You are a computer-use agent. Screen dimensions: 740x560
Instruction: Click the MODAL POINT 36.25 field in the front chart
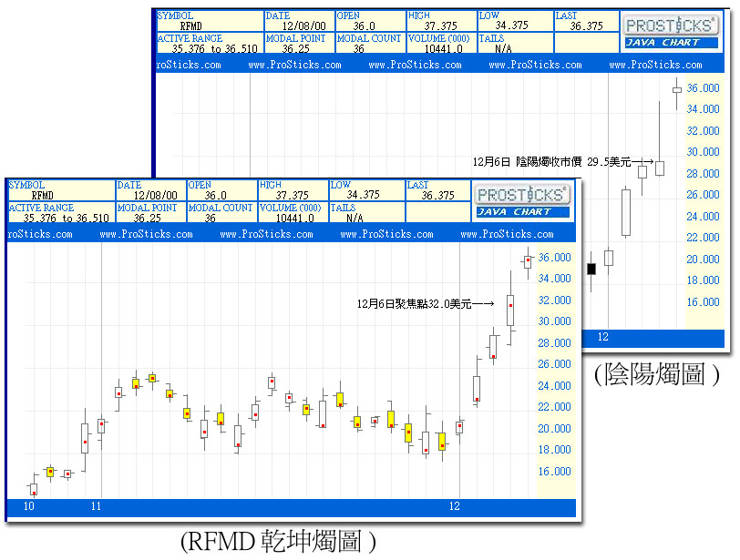(x=149, y=213)
